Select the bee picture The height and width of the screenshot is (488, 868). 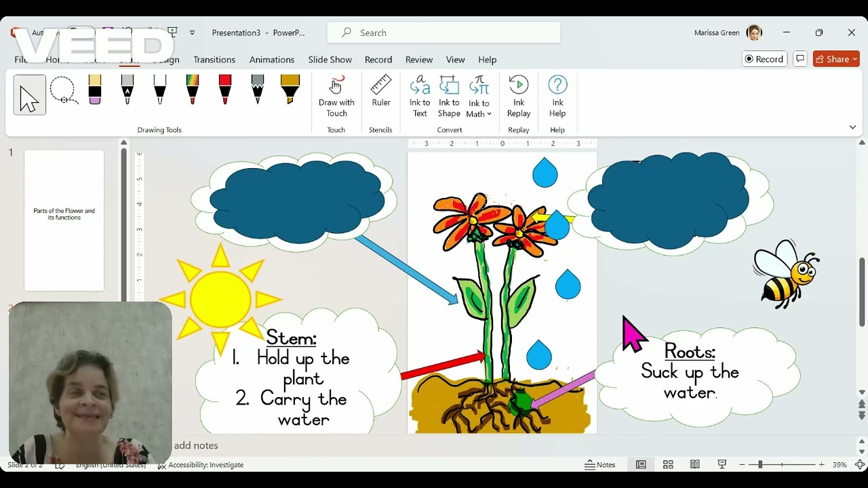coord(787,273)
